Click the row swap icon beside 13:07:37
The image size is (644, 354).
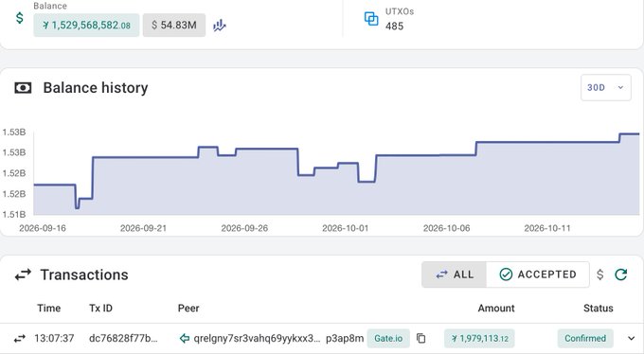point(19,339)
